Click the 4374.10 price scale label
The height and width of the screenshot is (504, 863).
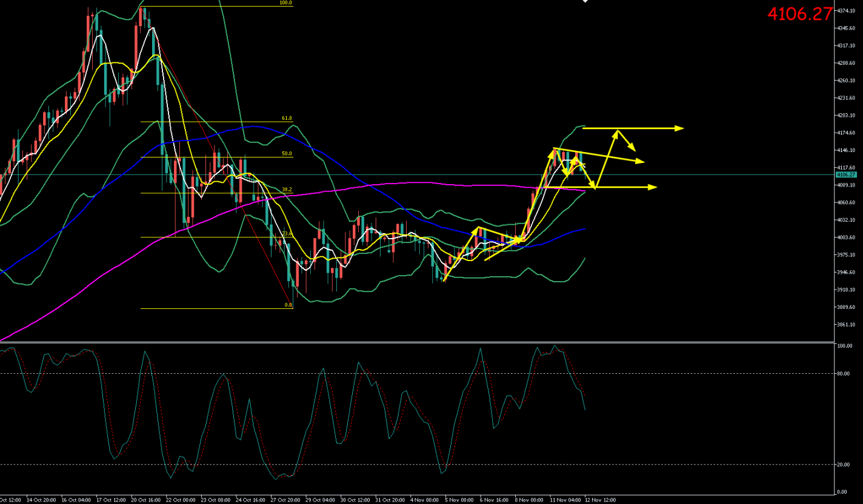click(x=845, y=11)
